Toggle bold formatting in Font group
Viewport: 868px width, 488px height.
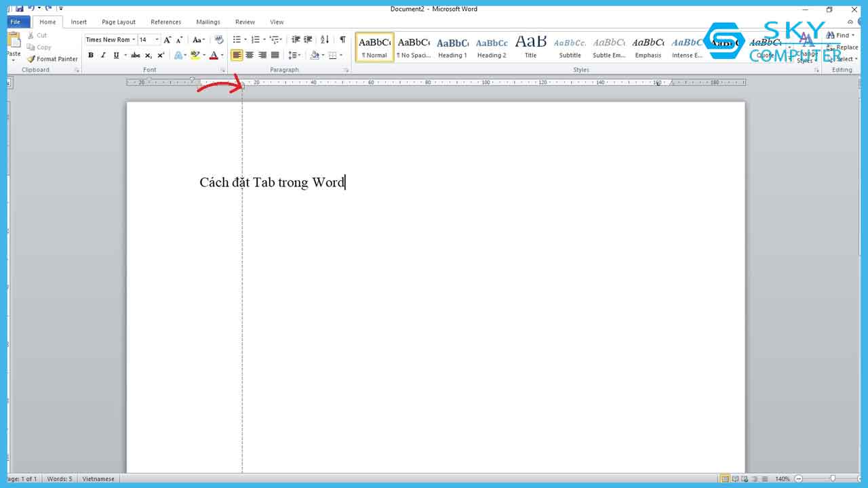tap(91, 56)
